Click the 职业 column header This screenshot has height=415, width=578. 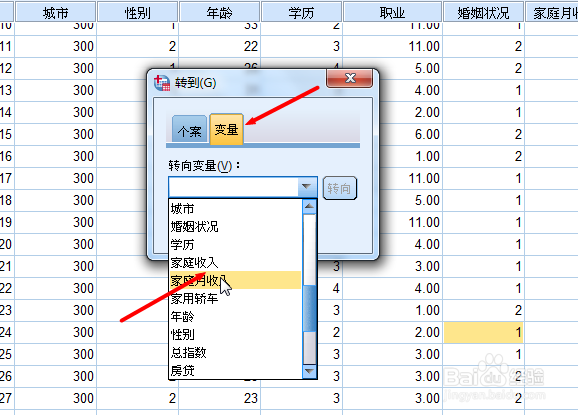pos(393,12)
